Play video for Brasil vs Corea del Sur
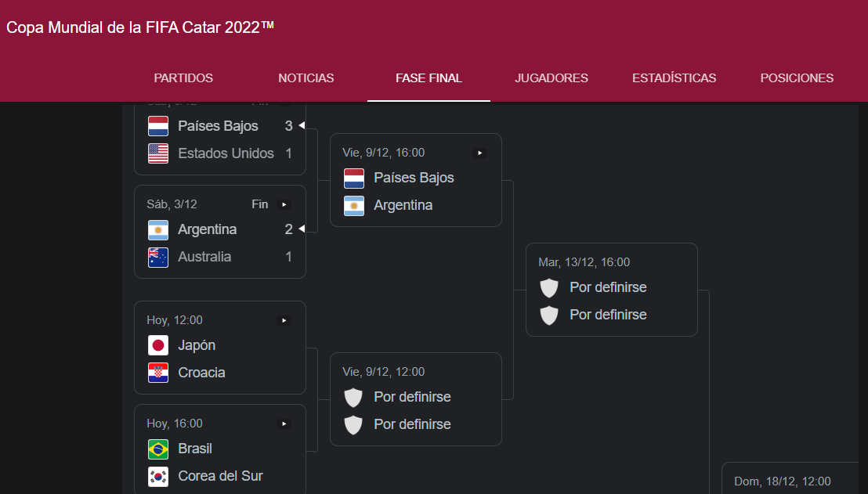 tap(284, 424)
